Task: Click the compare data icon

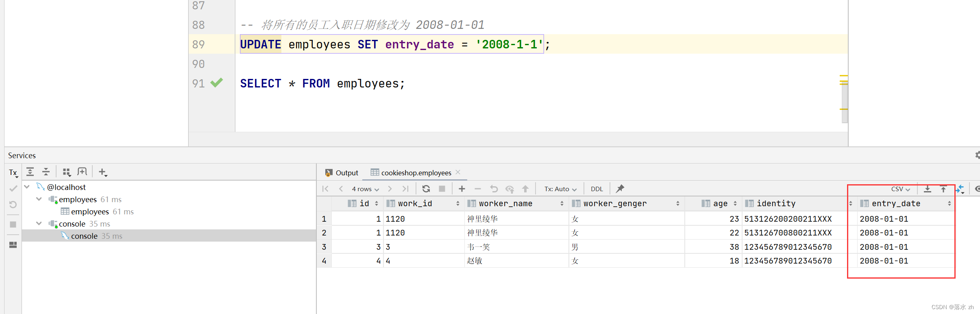Action: click(960, 189)
